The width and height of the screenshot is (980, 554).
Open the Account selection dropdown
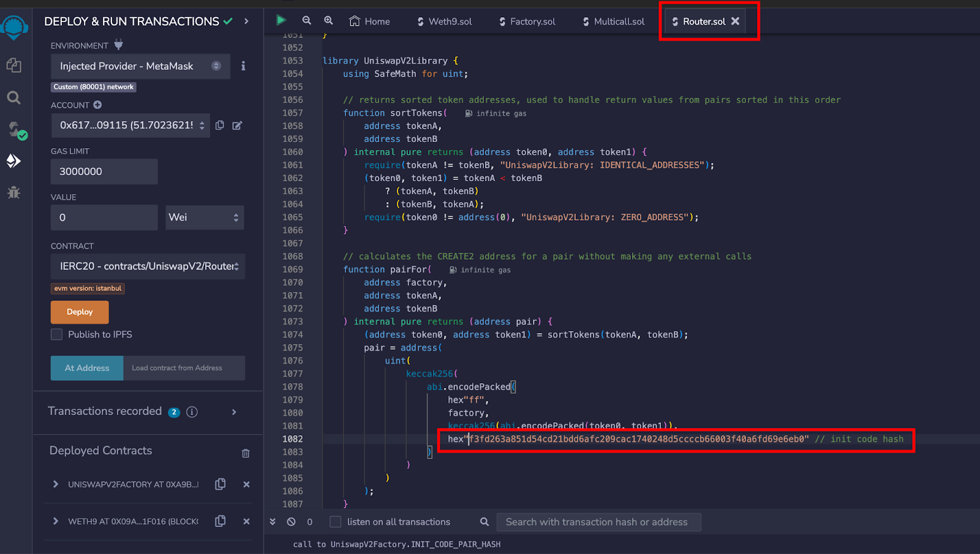pyautogui.click(x=130, y=125)
